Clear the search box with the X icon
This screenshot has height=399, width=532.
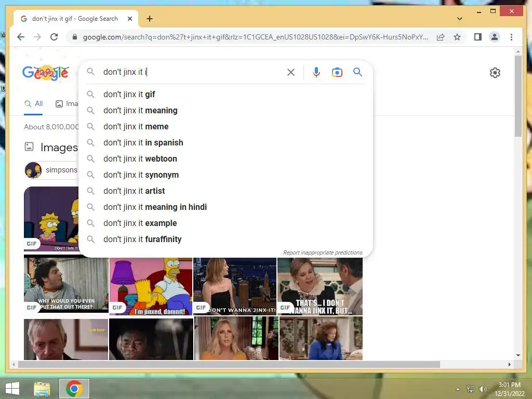tap(291, 72)
